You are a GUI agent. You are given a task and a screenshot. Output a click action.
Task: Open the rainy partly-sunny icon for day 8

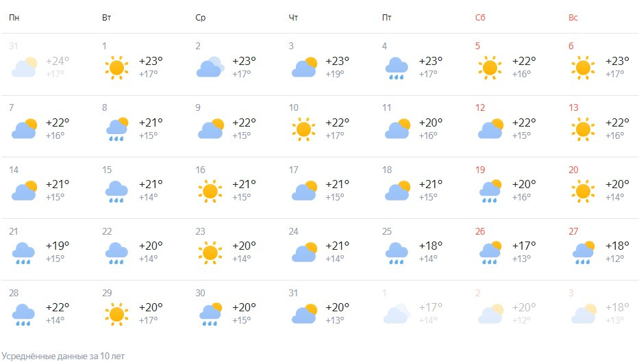click(x=117, y=129)
